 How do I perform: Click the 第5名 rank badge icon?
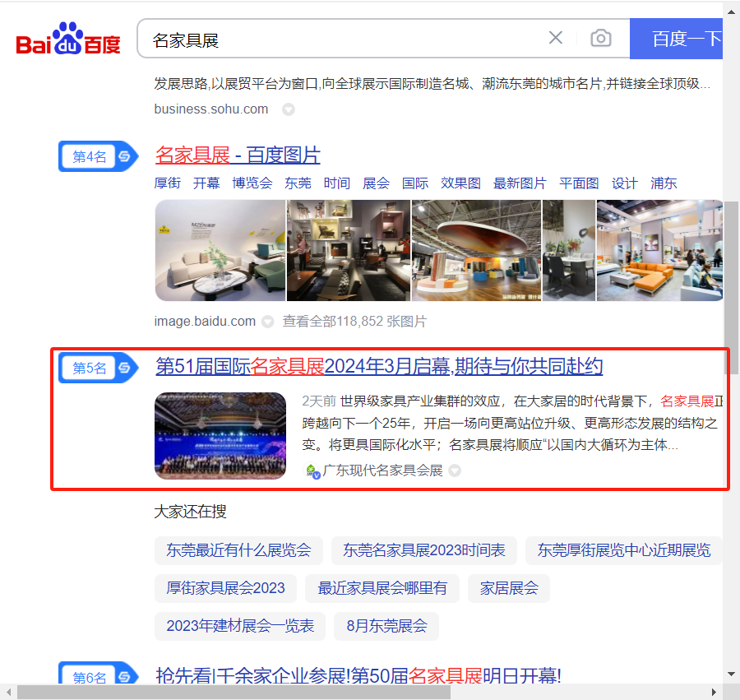tap(124, 368)
